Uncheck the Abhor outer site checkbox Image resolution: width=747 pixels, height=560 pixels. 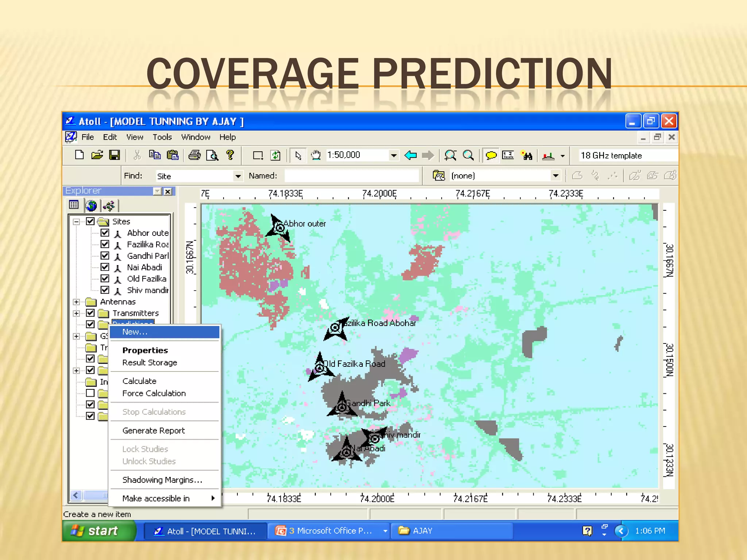pyautogui.click(x=105, y=233)
